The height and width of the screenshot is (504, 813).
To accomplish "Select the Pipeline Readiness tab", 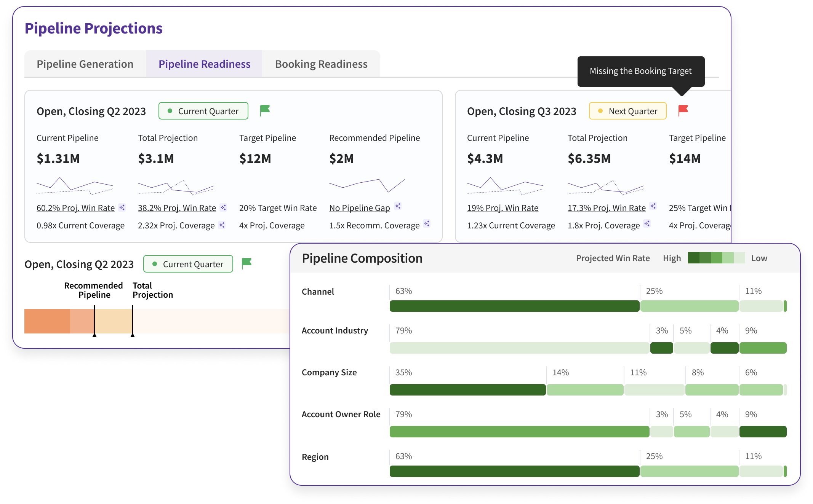I will point(205,64).
